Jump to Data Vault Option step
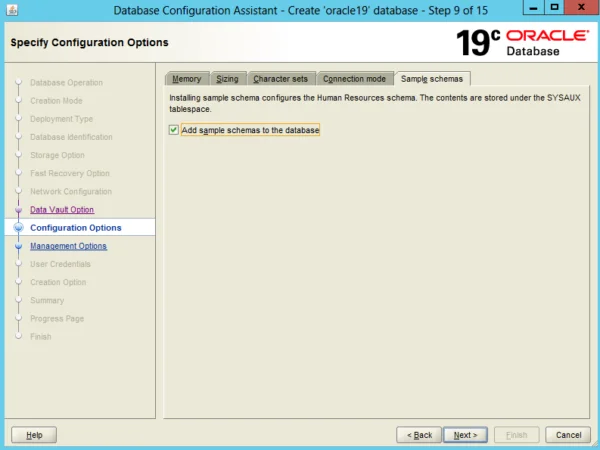The height and width of the screenshot is (450, 600). pos(62,210)
